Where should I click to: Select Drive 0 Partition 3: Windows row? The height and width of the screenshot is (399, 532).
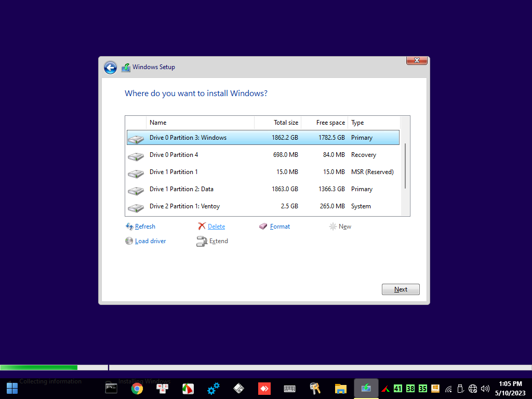[x=263, y=137]
